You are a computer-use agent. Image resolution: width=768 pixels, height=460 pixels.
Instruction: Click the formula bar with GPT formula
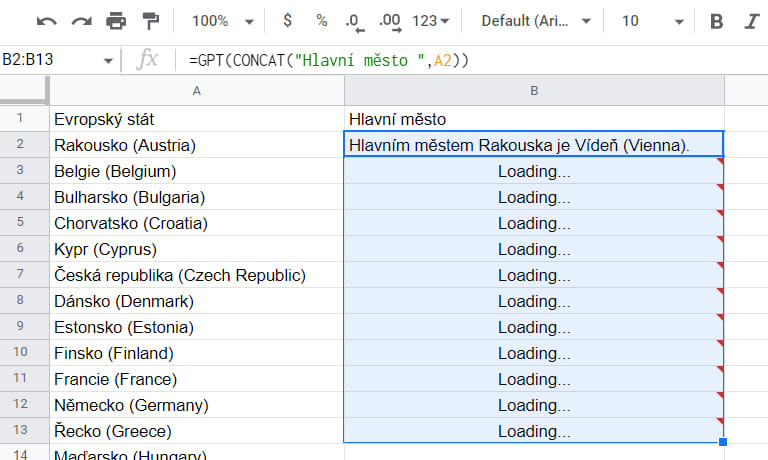(x=450, y=60)
